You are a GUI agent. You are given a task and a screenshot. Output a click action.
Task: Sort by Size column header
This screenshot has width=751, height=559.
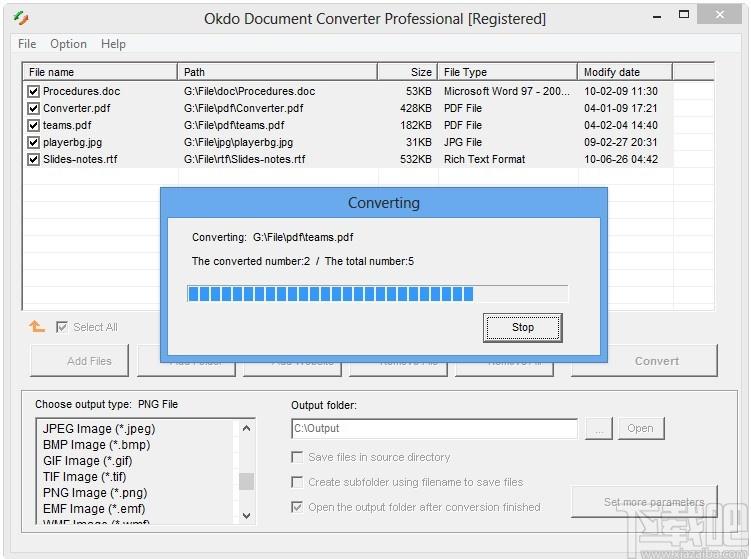click(x=408, y=72)
